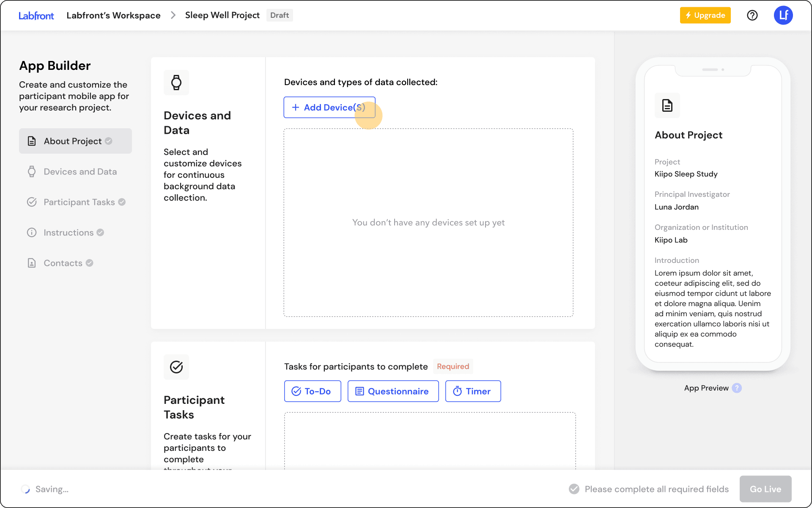This screenshot has width=812, height=508.
Task: Select the watch icon in Devices and Data section
Action: pyautogui.click(x=176, y=83)
